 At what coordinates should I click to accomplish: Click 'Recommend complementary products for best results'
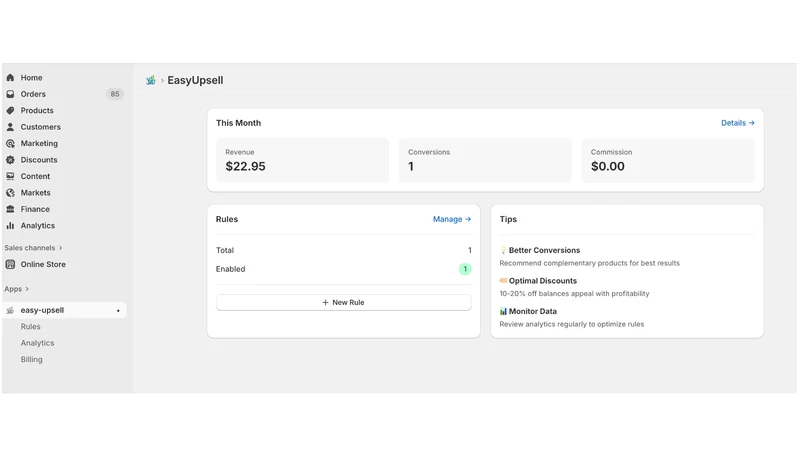[589, 263]
